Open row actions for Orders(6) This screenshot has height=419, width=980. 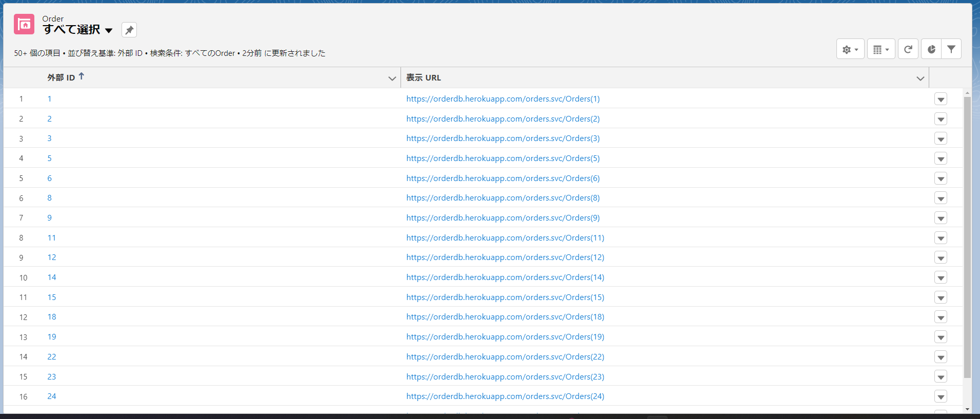click(941, 178)
